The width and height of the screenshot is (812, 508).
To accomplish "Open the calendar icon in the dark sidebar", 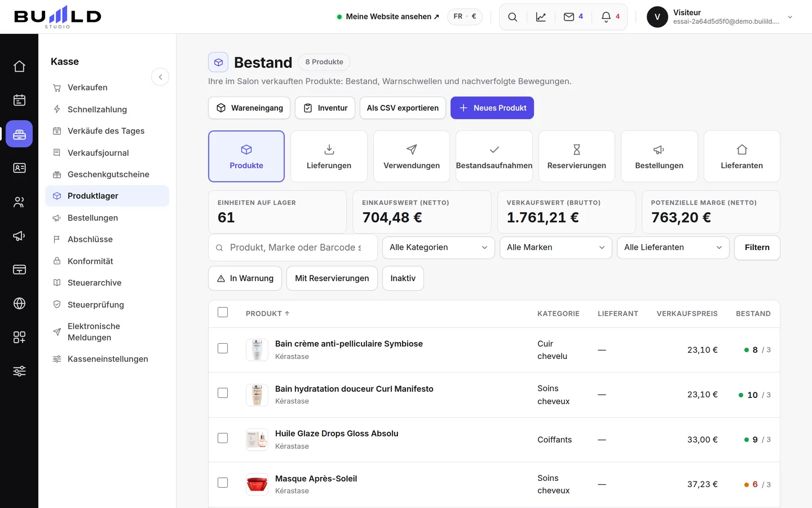I will point(19,100).
